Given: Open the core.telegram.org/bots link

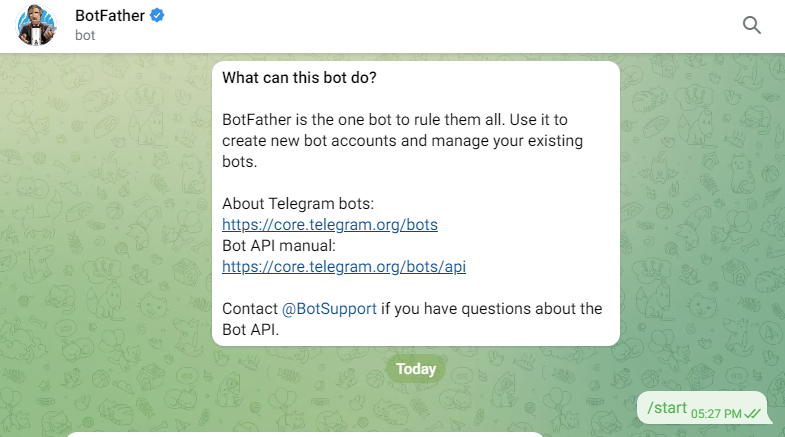Looking at the screenshot, I should [x=330, y=224].
